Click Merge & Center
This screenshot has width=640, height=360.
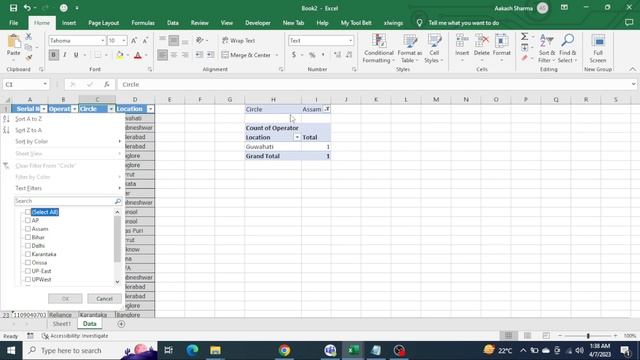coord(246,55)
